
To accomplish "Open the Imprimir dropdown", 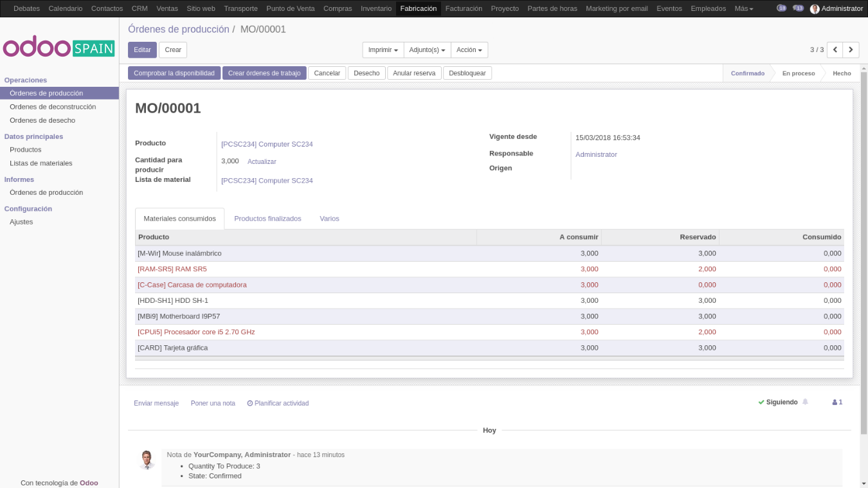I will pos(382,50).
